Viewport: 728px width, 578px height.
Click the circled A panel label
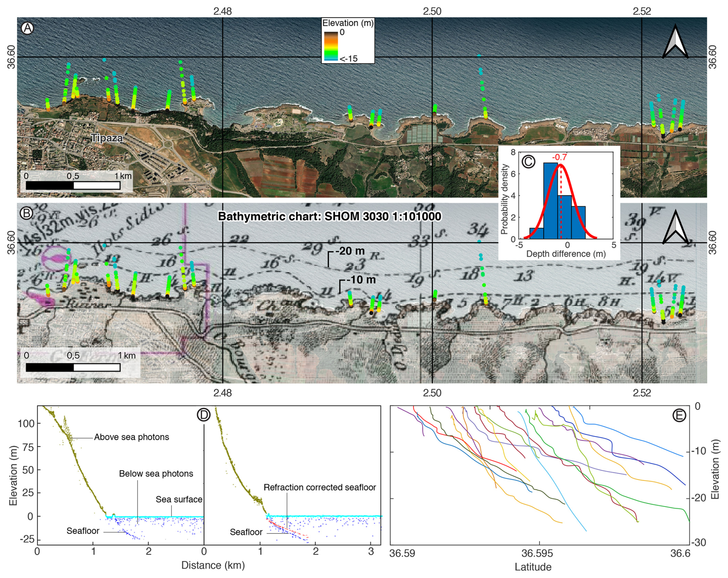tap(27, 28)
